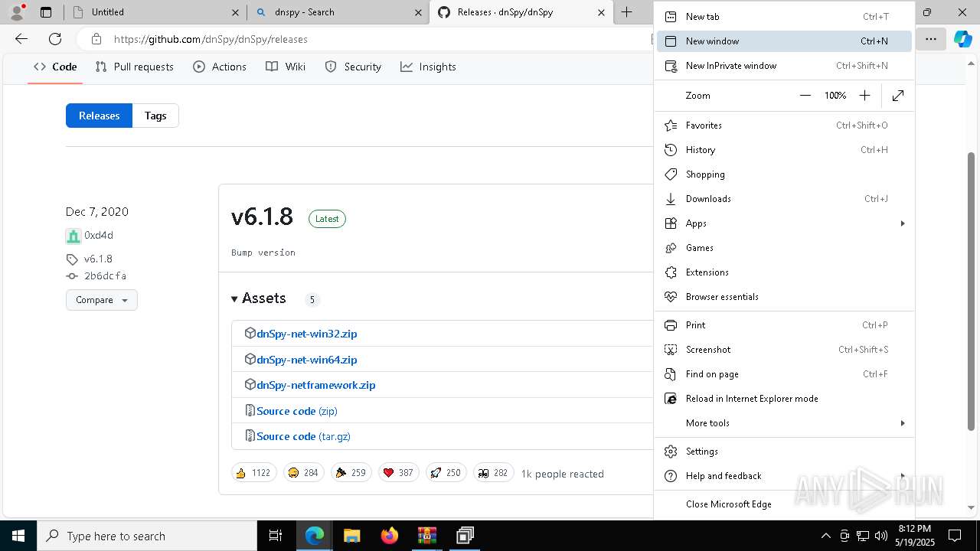
Task: Open Extensions menu entry
Action: coord(784,272)
